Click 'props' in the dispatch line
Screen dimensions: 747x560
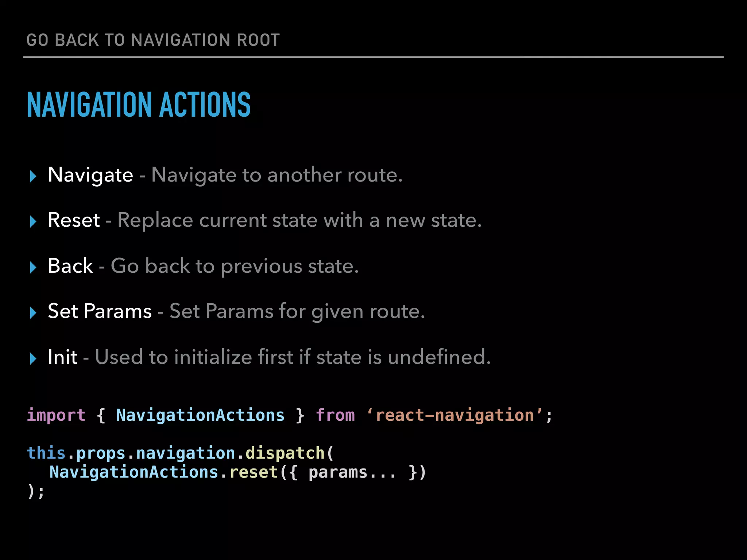click(101, 454)
